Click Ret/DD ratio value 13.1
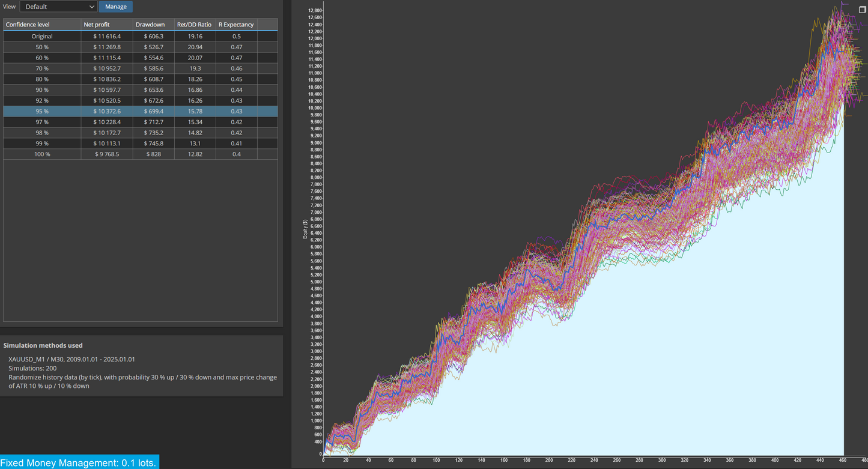Image resolution: width=868 pixels, height=469 pixels. 195,144
